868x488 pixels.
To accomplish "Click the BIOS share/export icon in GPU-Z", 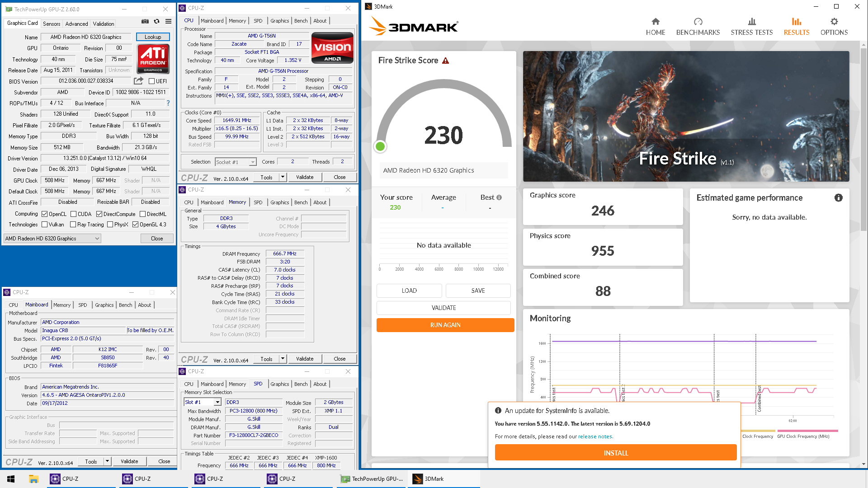I will tap(138, 81).
